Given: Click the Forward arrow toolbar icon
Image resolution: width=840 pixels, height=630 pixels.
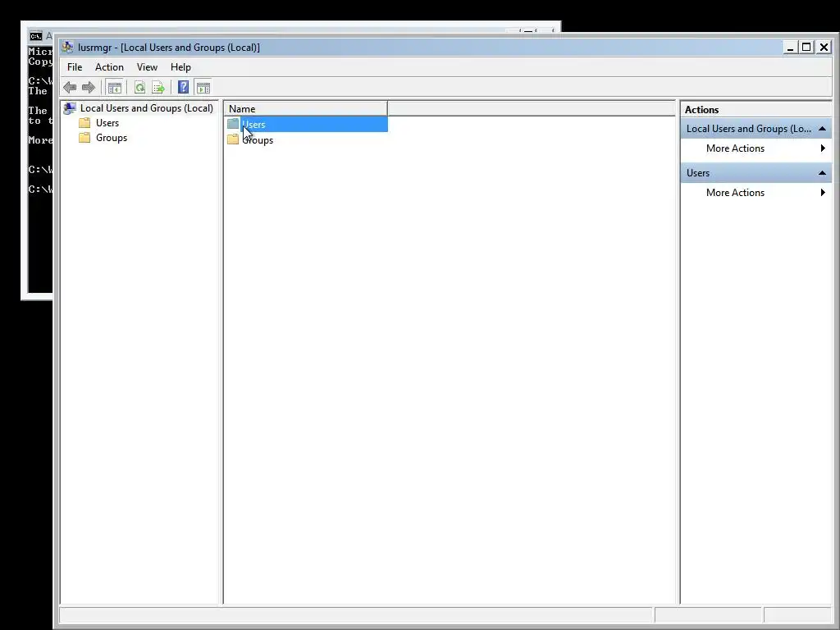Looking at the screenshot, I should click(89, 87).
